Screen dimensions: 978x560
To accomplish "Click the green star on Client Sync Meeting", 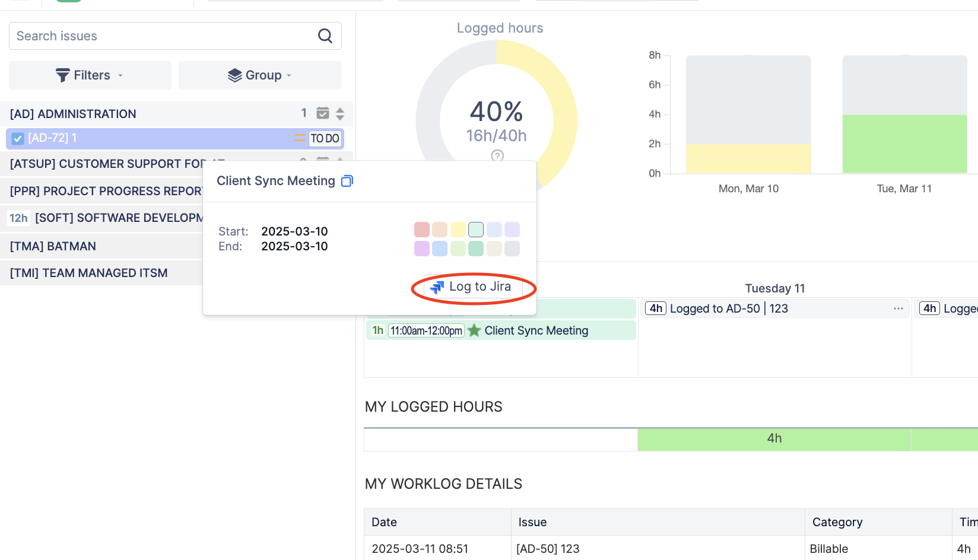I will click(474, 330).
